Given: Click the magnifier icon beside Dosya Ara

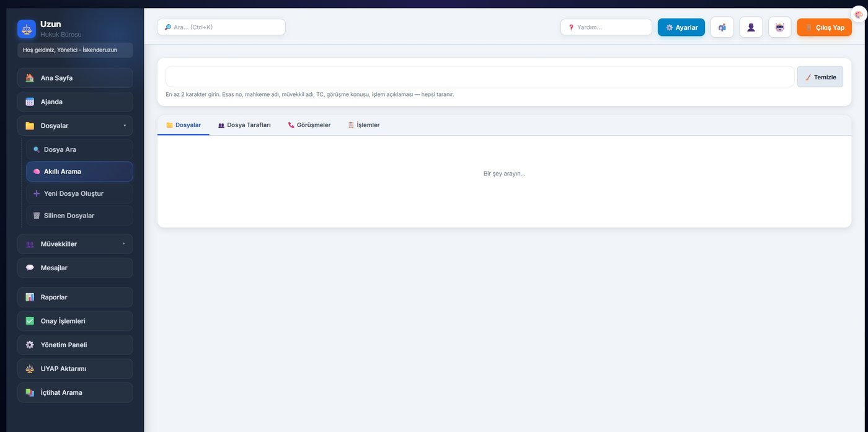Looking at the screenshot, I should pos(37,149).
